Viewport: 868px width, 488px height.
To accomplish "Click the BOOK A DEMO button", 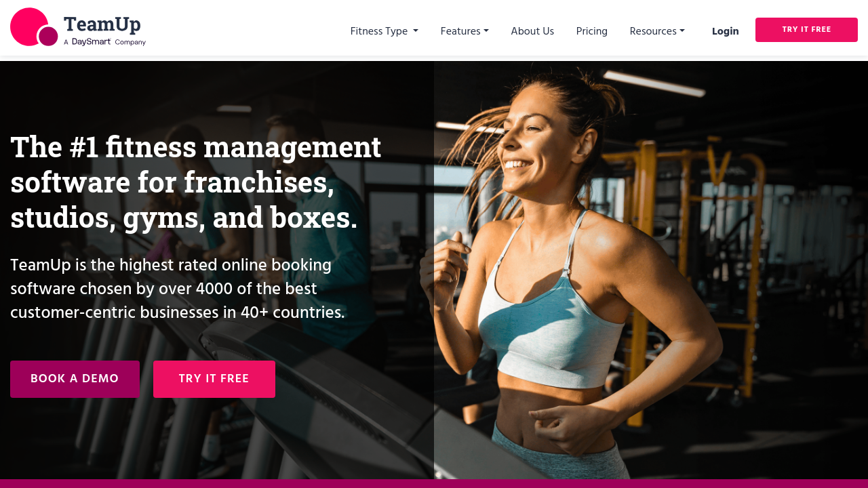I will coord(75,379).
